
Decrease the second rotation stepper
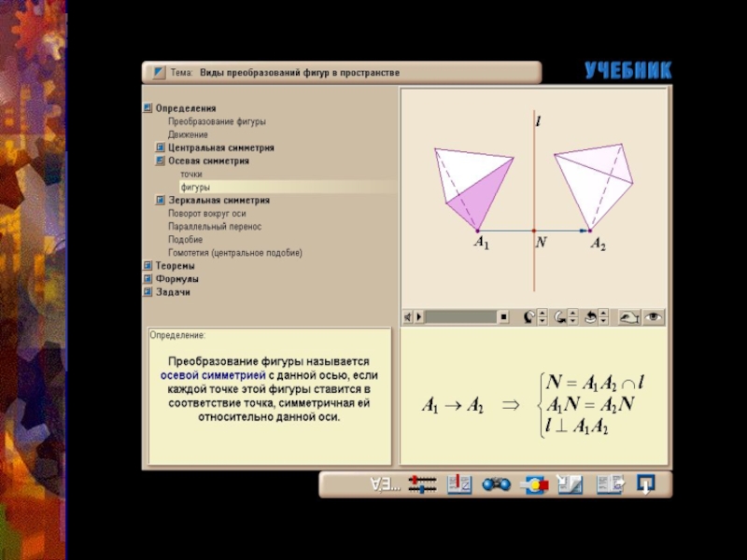[x=573, y=321]
